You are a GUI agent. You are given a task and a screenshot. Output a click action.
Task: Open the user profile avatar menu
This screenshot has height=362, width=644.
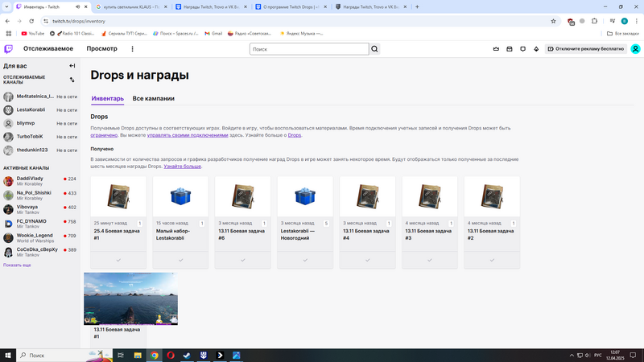pos(635,49)
